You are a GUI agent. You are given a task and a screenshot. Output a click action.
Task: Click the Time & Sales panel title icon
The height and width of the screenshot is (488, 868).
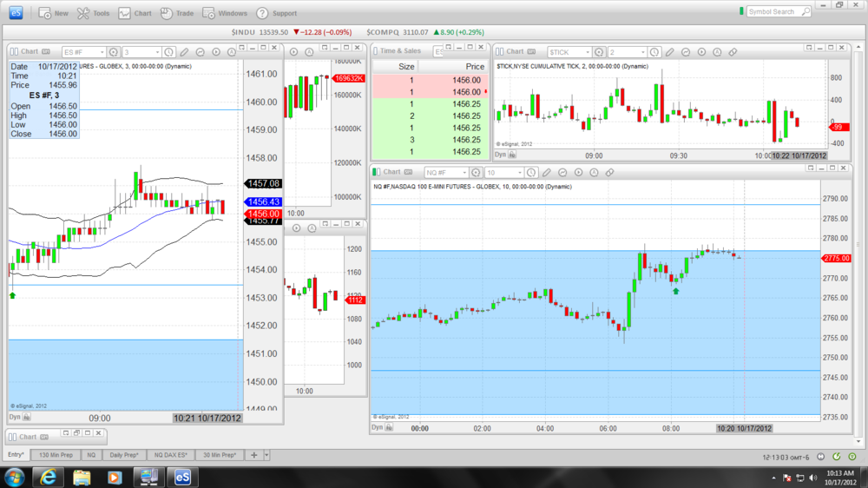(375, 51)
